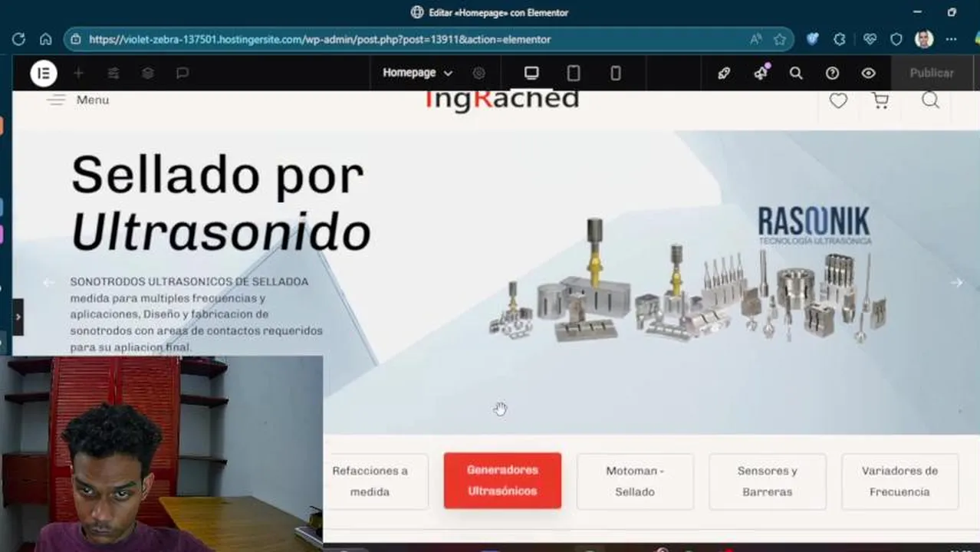Screen dimensions: 980x552
Task: Click the add element plus icon
Action: (78, 73)
